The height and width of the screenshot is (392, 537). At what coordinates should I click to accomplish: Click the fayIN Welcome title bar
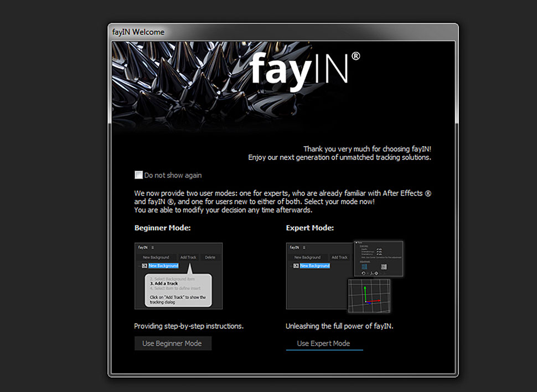coord(283,32)
